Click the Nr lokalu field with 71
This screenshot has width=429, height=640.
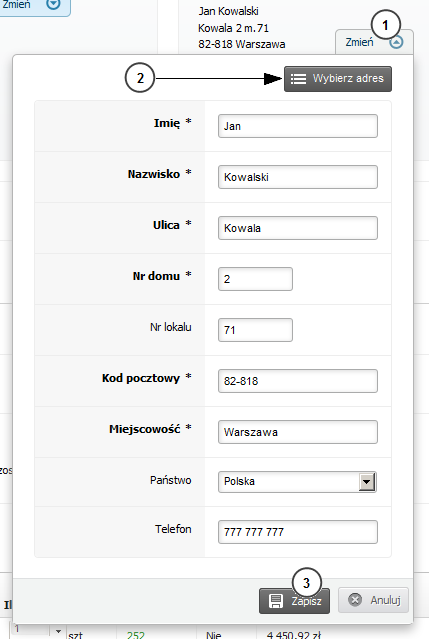click(x=256, y=330)
